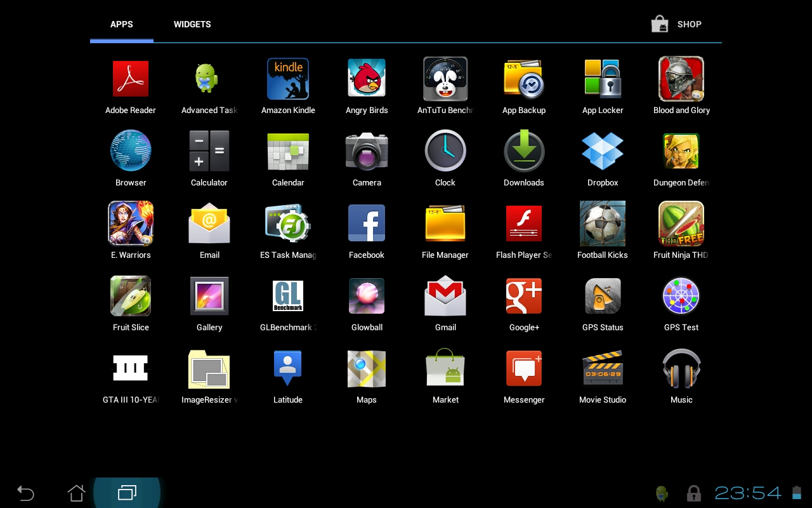Image resolution: width=812 pixels, height=508 pixels.
Task: Open ES Task Manager
Action: click(288, 224)
